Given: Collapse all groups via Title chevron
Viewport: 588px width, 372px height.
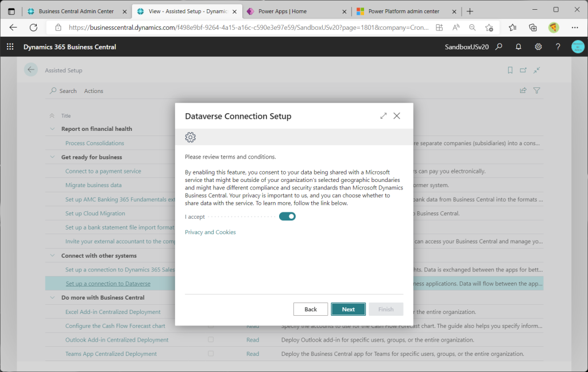Looking at the screenshot, I should pyautogui.click(x=52, y=115).
